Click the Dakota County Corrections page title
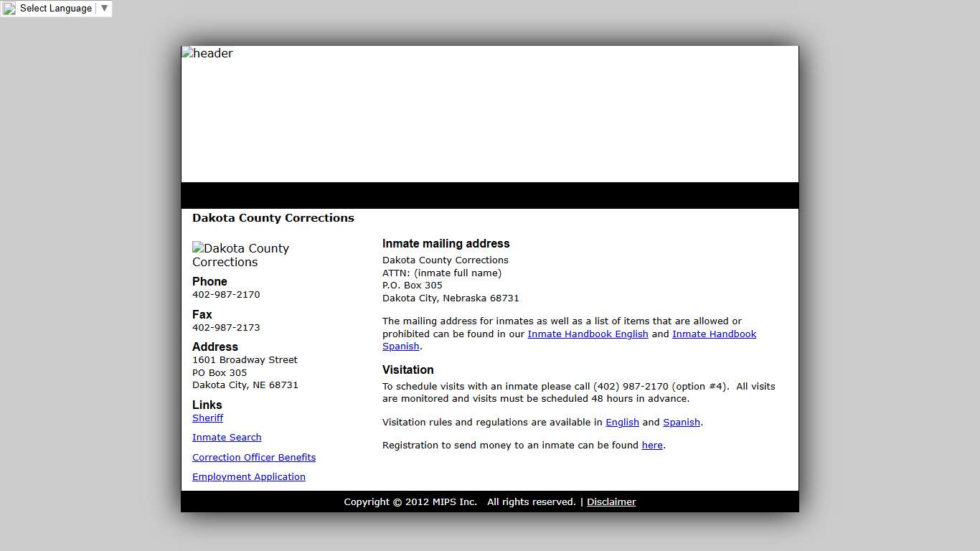Image resolution: width=980 pixels, height=551 pixels. pos(273,217)
